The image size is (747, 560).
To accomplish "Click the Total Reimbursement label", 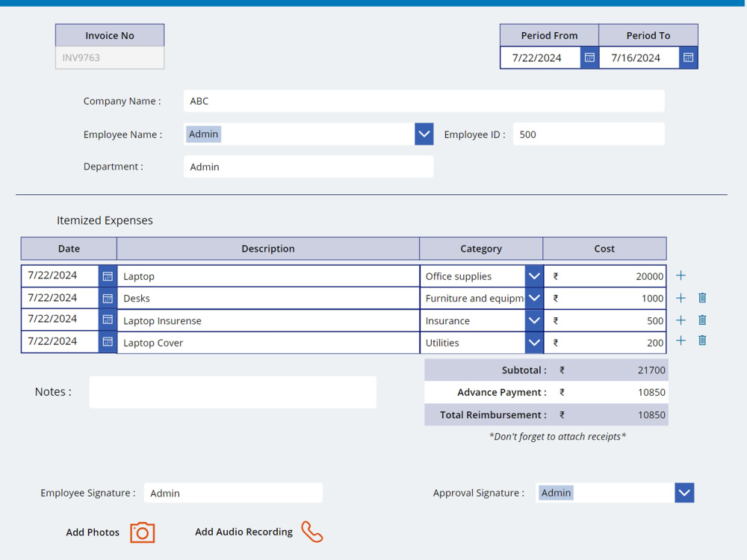I will click(x=493, y=414).
